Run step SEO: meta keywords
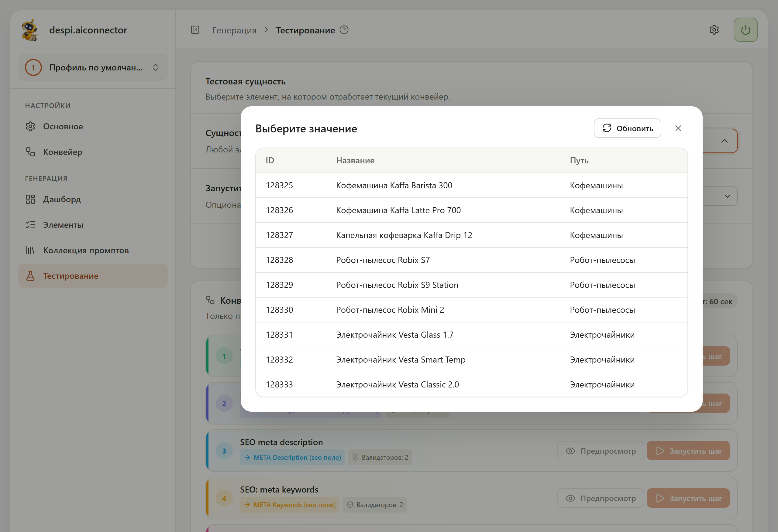The image size is (778, 532). 688,498
